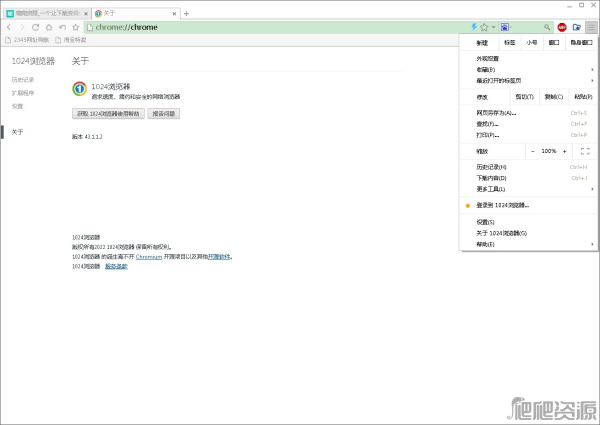Enter fullscreen using the zoom row icon

[x=585, y=150]
